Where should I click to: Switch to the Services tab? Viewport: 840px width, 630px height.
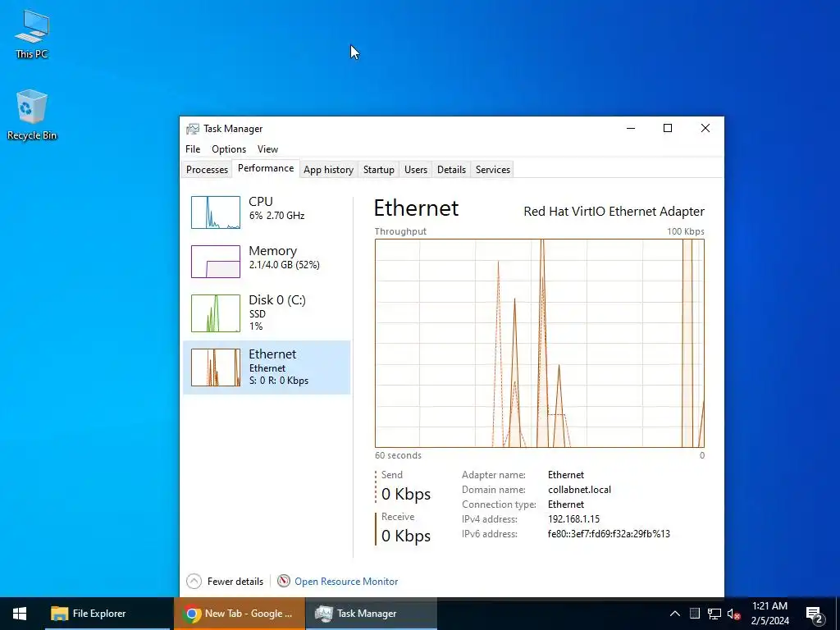point(493,169)
